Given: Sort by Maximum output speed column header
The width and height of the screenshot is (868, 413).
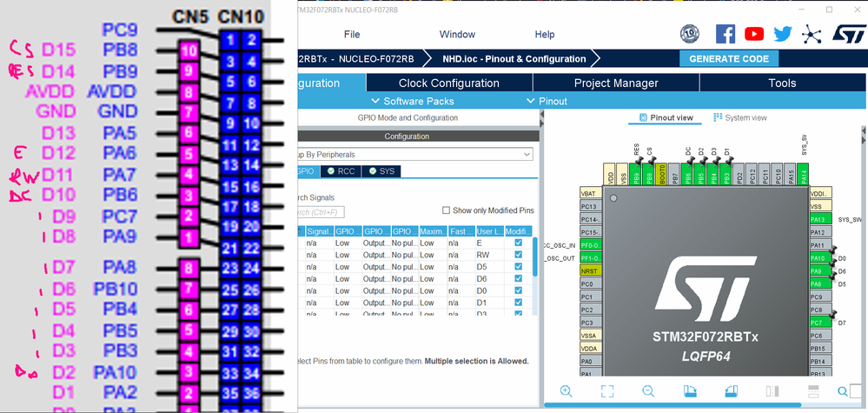Looking at the screenshot, I should [x=433, y=231].
